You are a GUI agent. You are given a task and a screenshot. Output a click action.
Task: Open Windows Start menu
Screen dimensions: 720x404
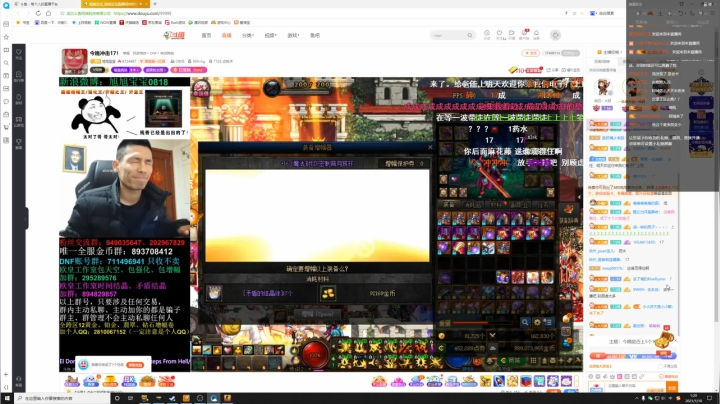[7, 398]
